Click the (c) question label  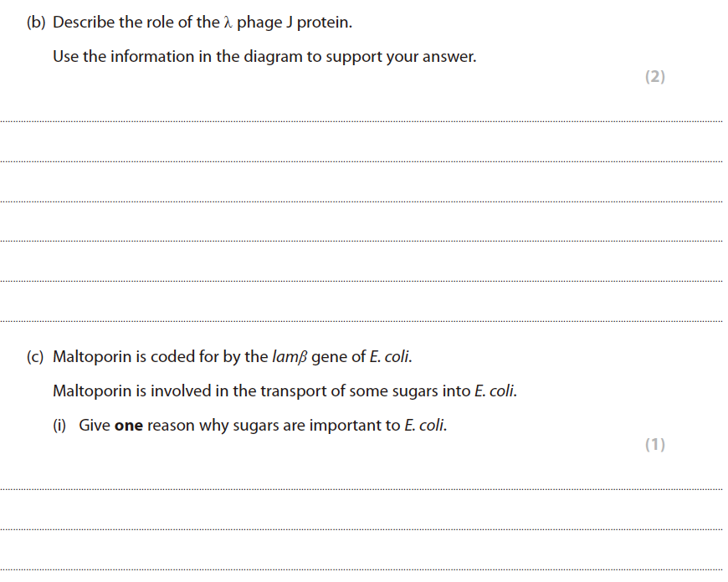(x=36, y=357)
